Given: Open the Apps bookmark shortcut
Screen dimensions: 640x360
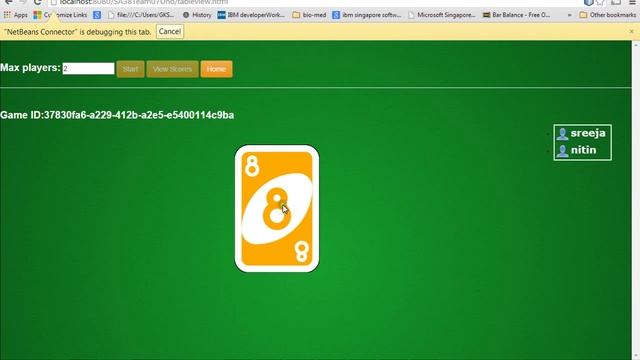Looking at the screenshot, I should (x=16, y=15).
